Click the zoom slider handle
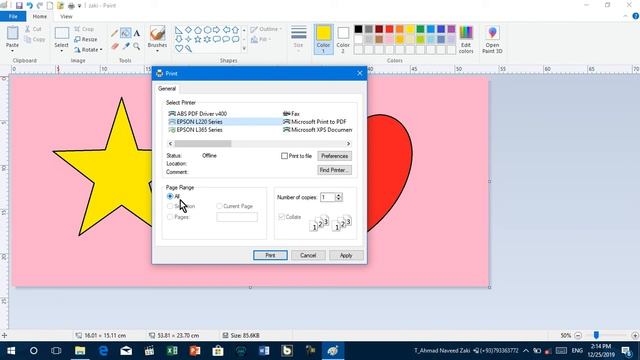640x360 pixels. point(596,335)
